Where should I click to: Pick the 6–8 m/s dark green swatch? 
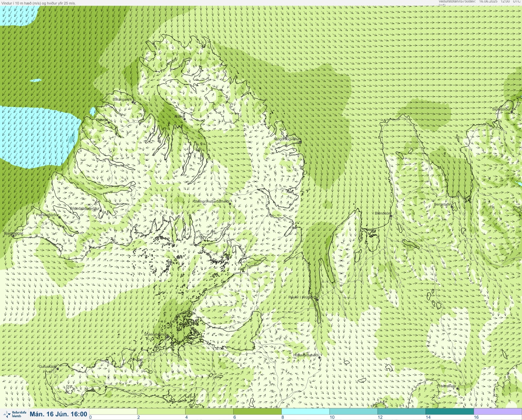point(257,411)
